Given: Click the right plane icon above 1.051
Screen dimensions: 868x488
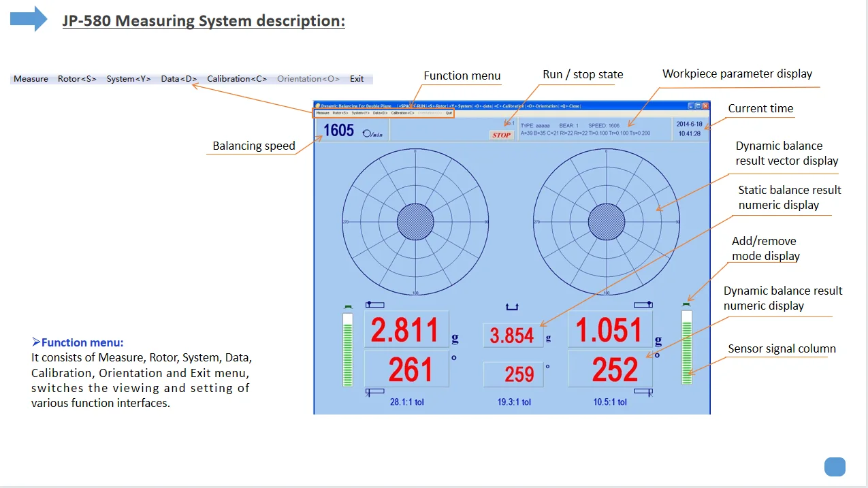Looking at the screenshot, I should click(x=643, y=304).
